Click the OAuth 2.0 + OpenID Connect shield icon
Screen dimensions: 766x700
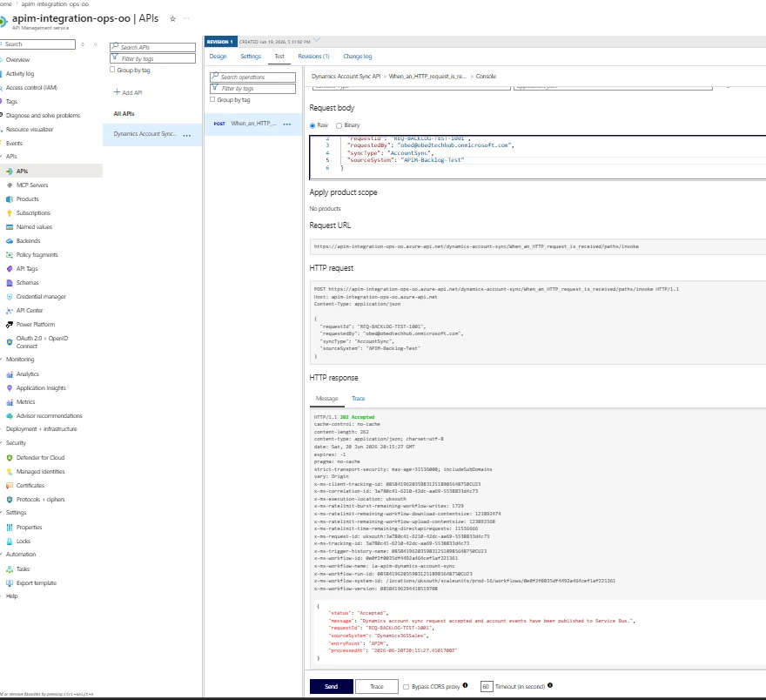coord(10,342)
